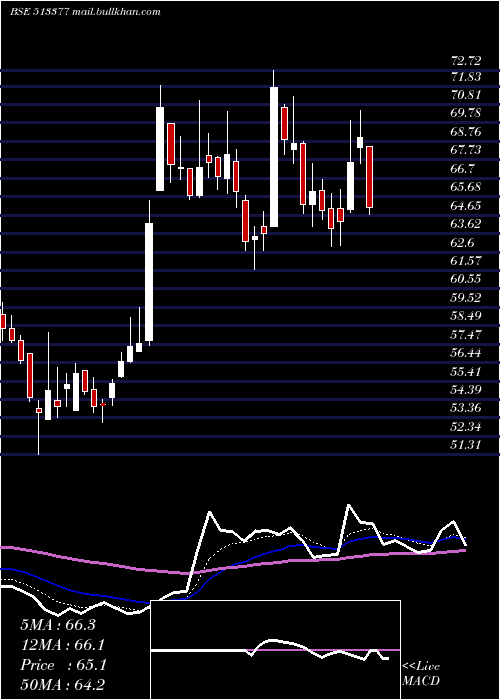This screenshot has width=500, height=700.
Task: Click the 65.68 price label
Action: (466, 187)
